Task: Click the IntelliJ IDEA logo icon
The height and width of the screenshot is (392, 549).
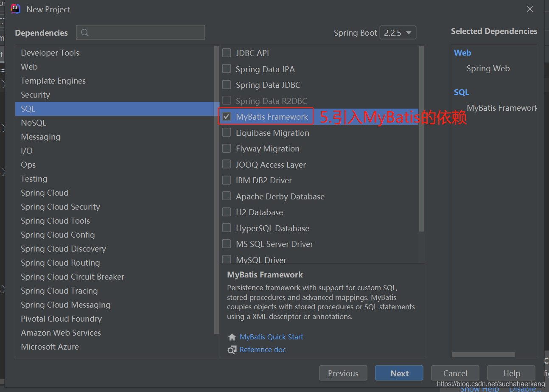Action: point(15,9)
